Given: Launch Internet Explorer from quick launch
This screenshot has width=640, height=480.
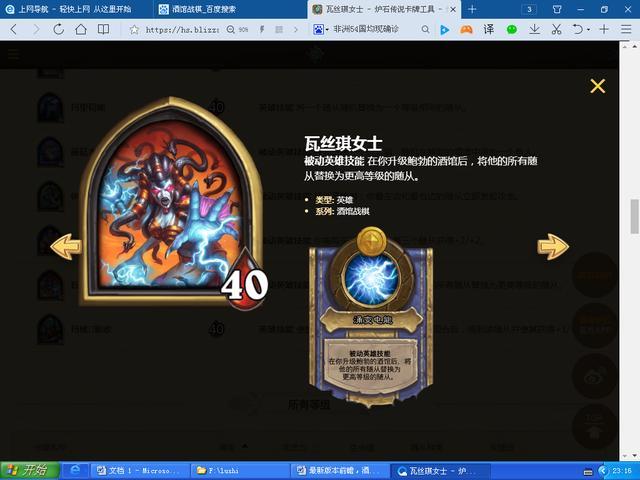Looking at the screenshot, I should (76, 470).
